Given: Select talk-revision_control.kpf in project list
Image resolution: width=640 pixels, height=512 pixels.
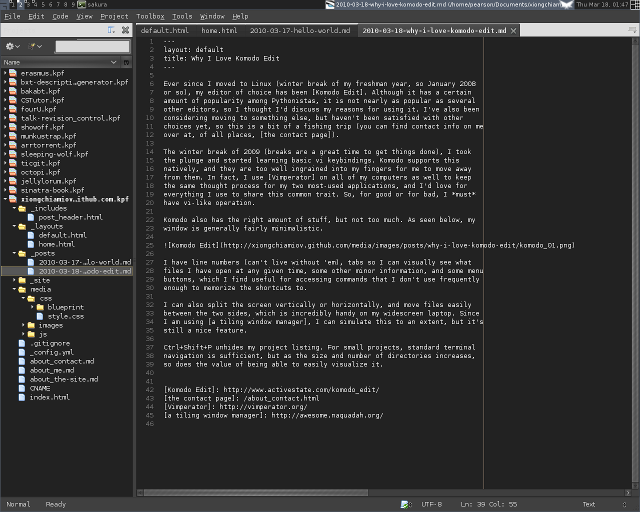Looking at the screenshot, I should point(71,118).
